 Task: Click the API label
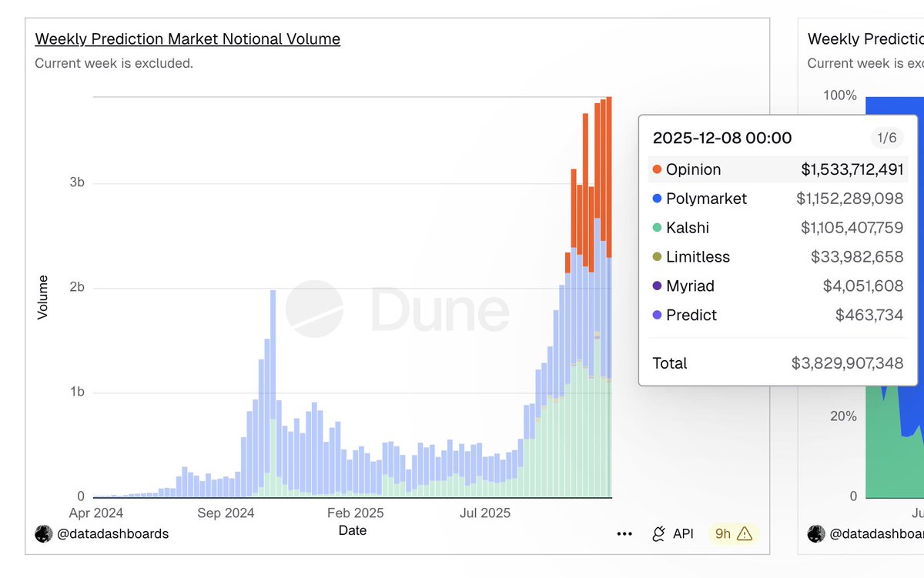coord(683,533)
